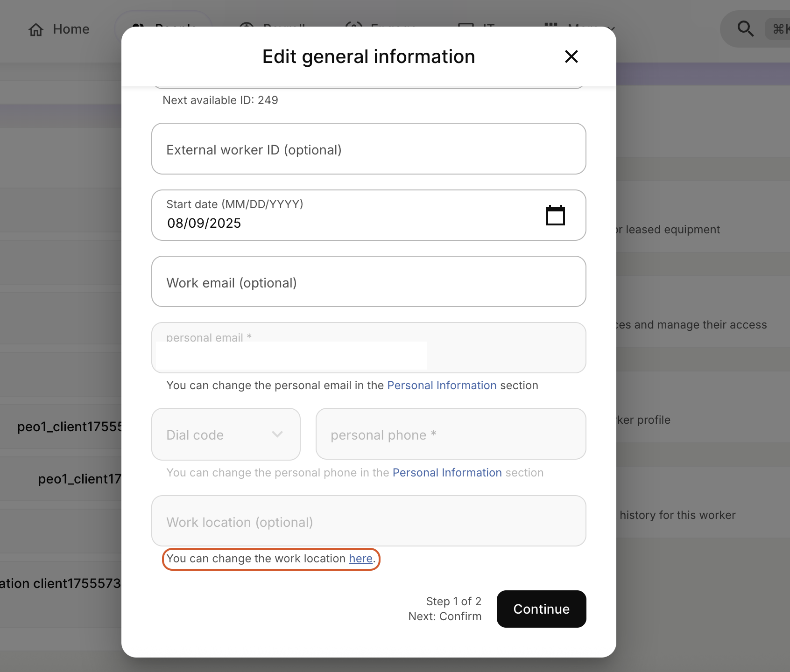Click the personal phone field
The height and width of the screenshot is (672, 790).
point(451,434)
